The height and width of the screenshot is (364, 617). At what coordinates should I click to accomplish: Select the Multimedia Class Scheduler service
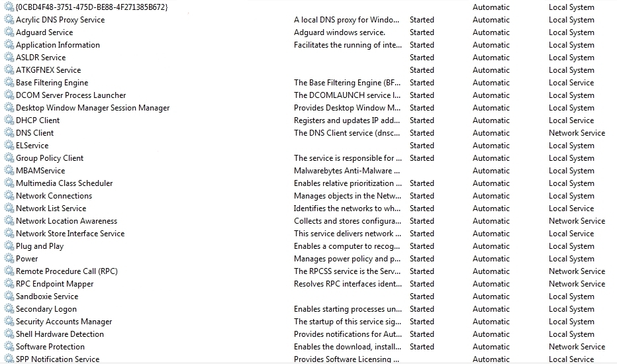click(64, 183)
